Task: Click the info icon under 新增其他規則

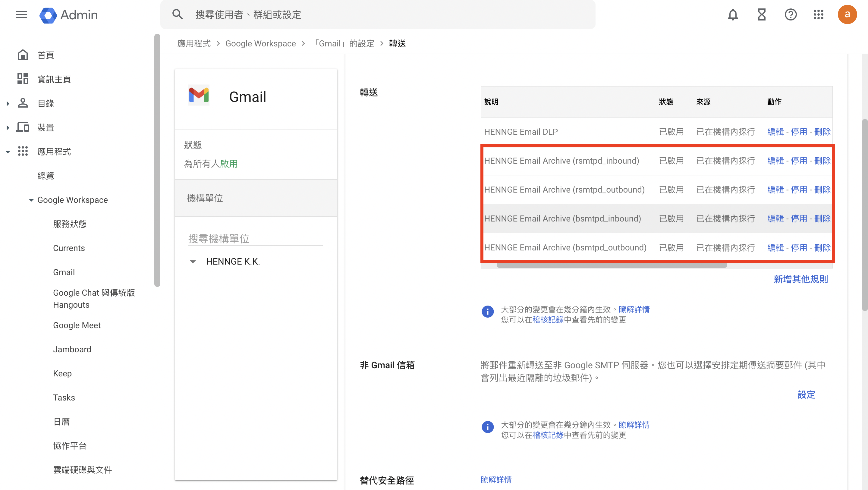Action: pyautogui.click(x=488, y=311)
